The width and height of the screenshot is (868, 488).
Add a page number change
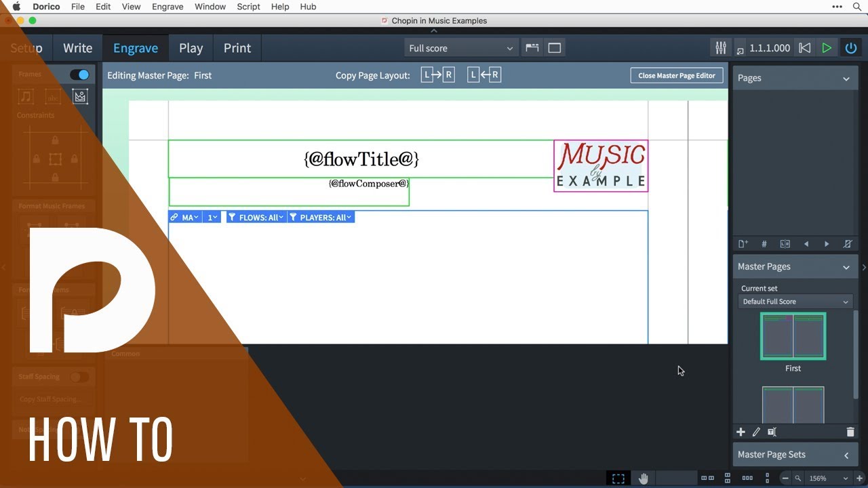(764, 244)
